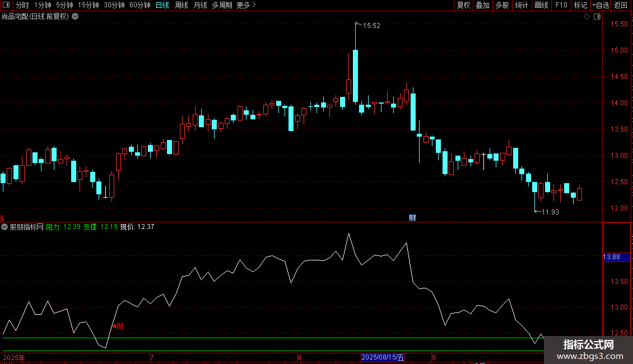Toggle the panel icon before 分时
The width and height of the screenshot is (633, 364).
click(6, 5)
